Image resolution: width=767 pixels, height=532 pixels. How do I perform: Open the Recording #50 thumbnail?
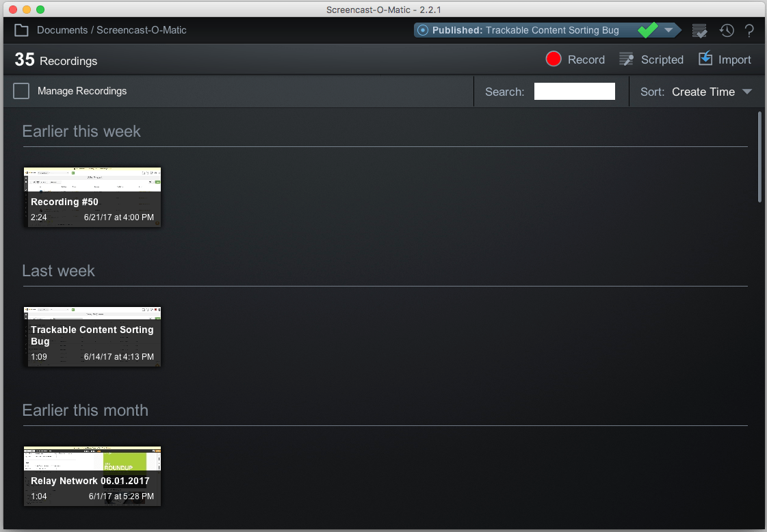click(92, 197)
